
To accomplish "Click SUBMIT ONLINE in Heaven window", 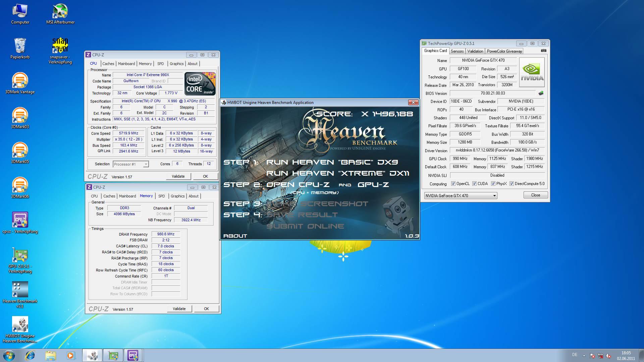I will (x=305, y=226).
